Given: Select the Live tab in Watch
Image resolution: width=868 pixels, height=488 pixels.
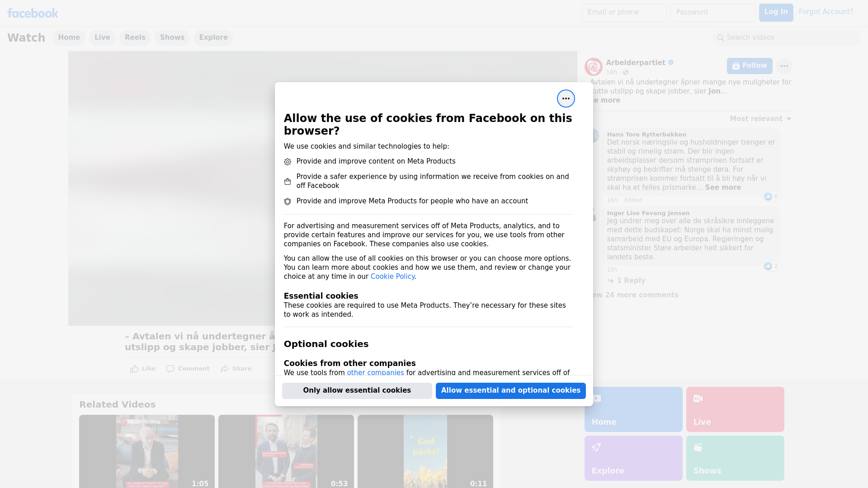Looking at the screenshot, I should [102, 38].
